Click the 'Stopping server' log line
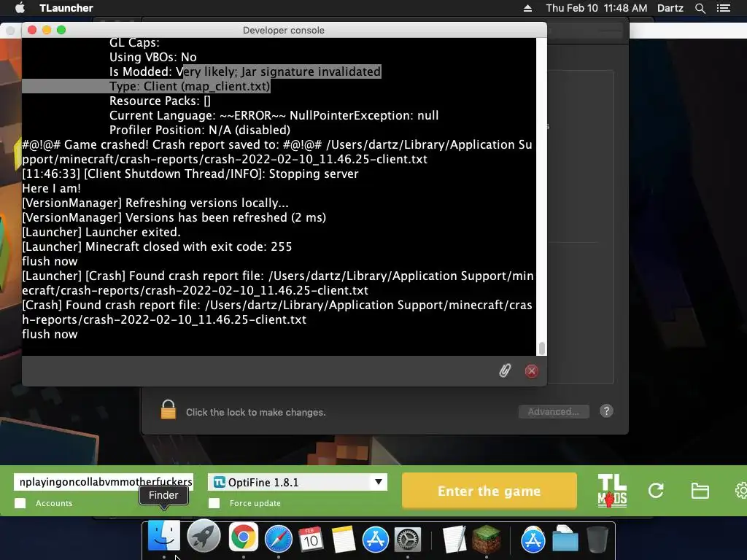The image size is (747, 560). point(190,174)
